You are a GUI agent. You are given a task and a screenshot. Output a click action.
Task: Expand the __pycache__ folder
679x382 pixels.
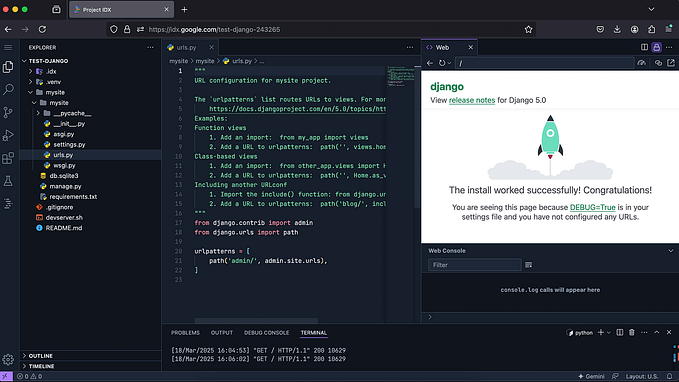[x=38, y=113]
